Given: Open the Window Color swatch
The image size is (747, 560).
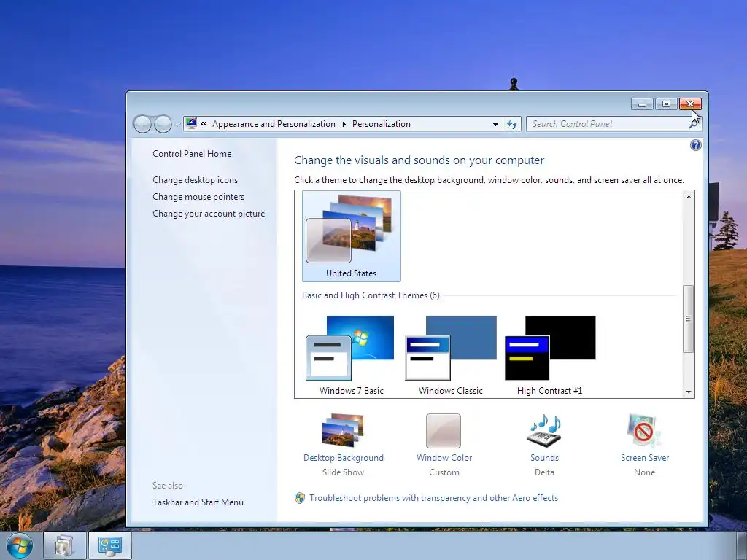Looking at the screenshot, I should [444, 431].
